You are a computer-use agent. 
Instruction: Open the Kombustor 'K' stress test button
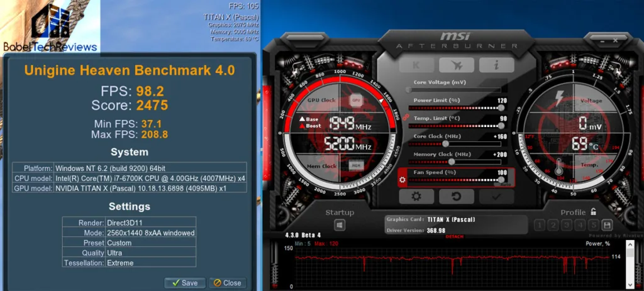416,65
